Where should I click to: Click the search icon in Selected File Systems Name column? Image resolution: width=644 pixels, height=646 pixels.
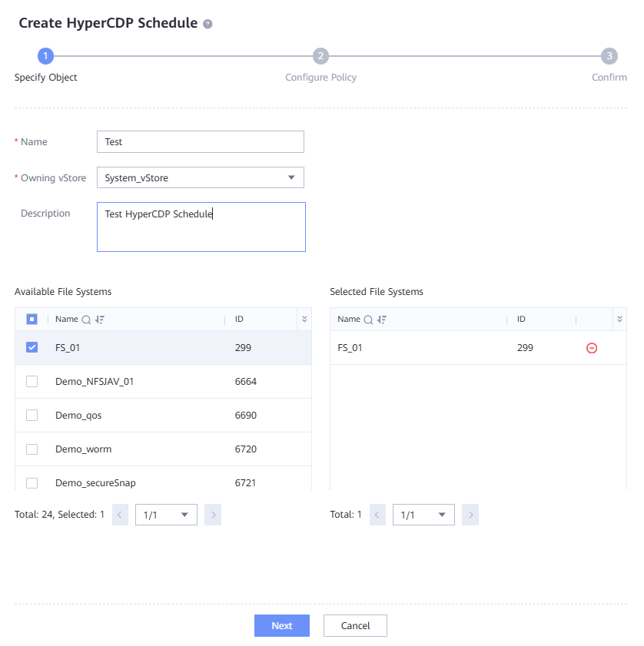(369, 320)
